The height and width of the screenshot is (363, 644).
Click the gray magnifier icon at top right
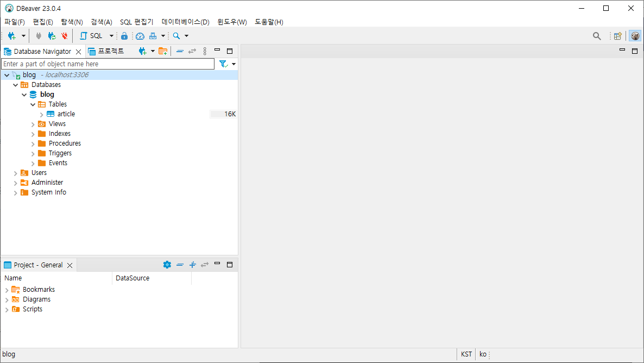[597, 36]
